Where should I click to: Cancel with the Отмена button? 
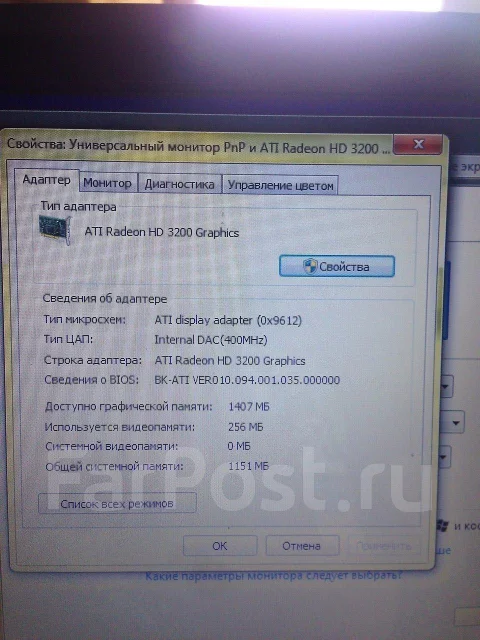tap(302, 546)
